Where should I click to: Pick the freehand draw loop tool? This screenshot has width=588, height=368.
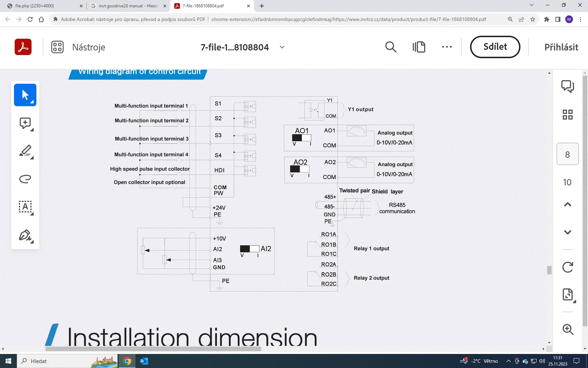coord(25,179)
